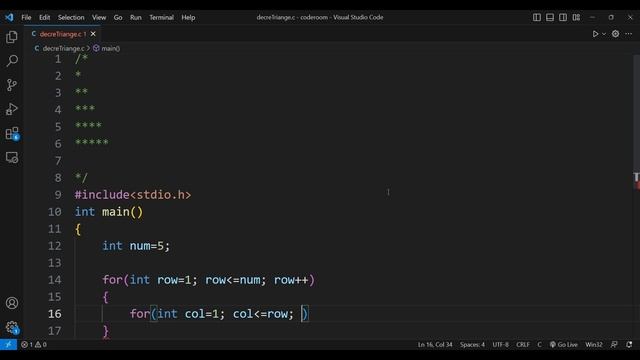Open the Manage gear menu
This screenshot has width=640, height=360.
12,327
